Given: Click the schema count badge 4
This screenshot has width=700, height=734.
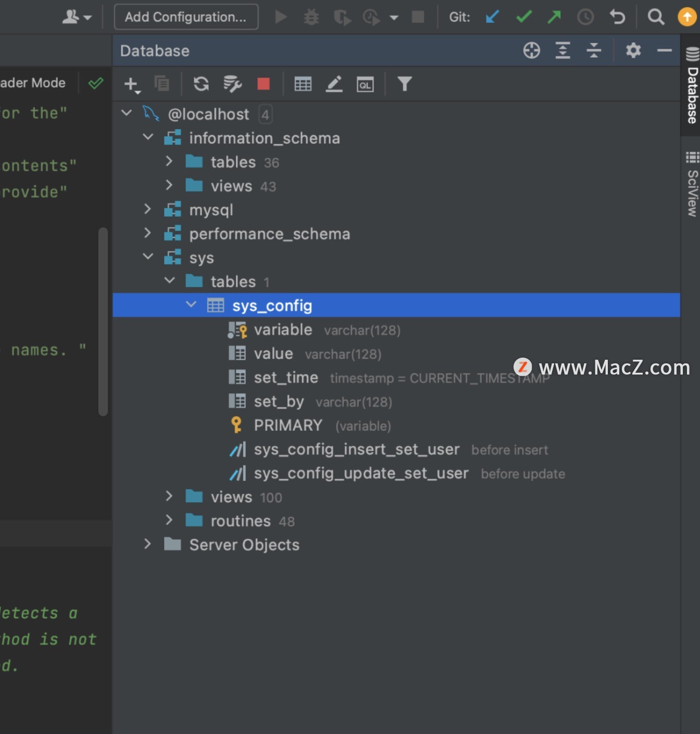Looking at the screenshot, I should pyautogui.click(x=265, y=115).
